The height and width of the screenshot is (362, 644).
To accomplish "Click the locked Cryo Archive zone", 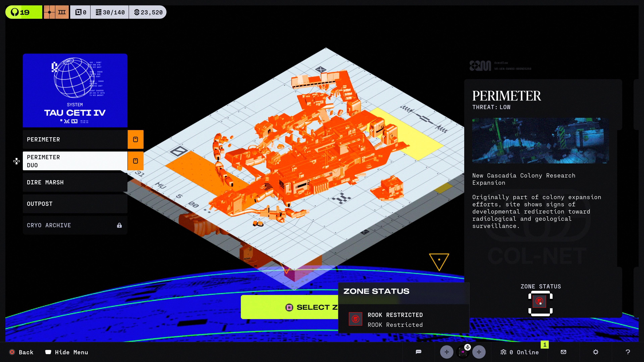I will click(x=75, y=225).
